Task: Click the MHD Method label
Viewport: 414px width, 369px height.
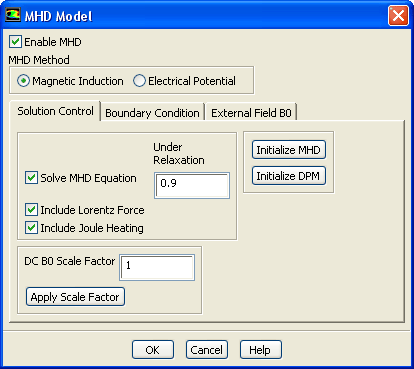Action: [x=39, y=60]
